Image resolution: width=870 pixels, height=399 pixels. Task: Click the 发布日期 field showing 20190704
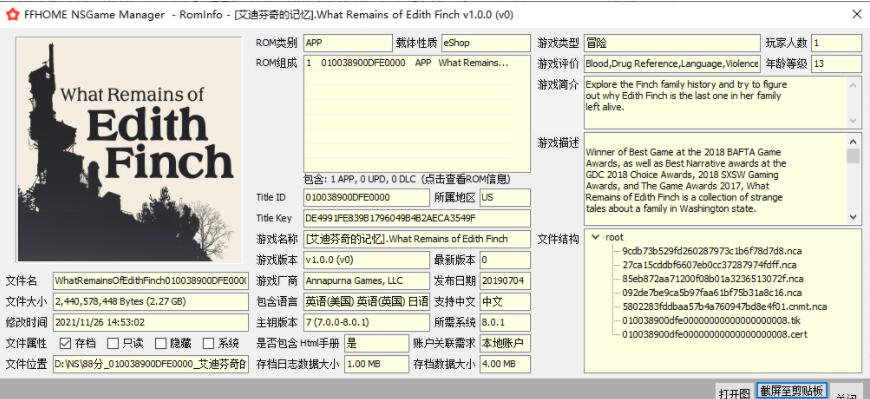(505, 281)
